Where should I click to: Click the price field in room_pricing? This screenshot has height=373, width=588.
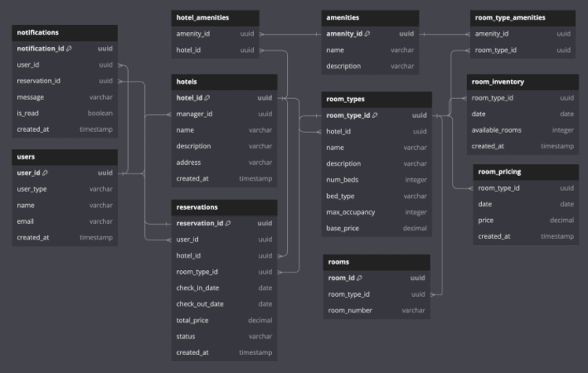pyautogui.click(x=526, y=220)
